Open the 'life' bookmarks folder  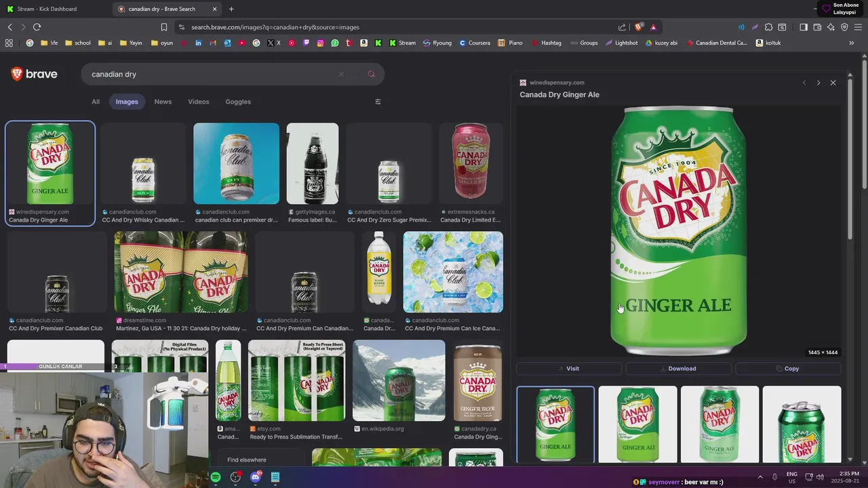50,43
